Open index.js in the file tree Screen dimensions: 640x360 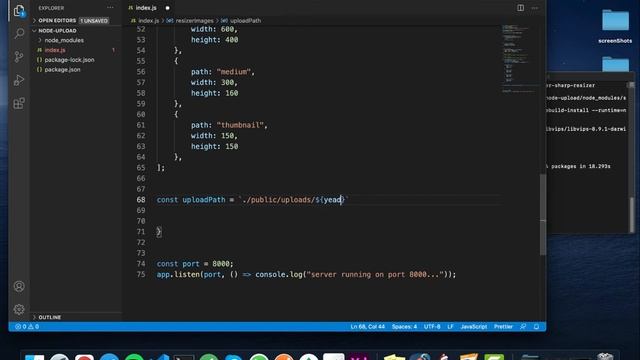tap(55, 50)
